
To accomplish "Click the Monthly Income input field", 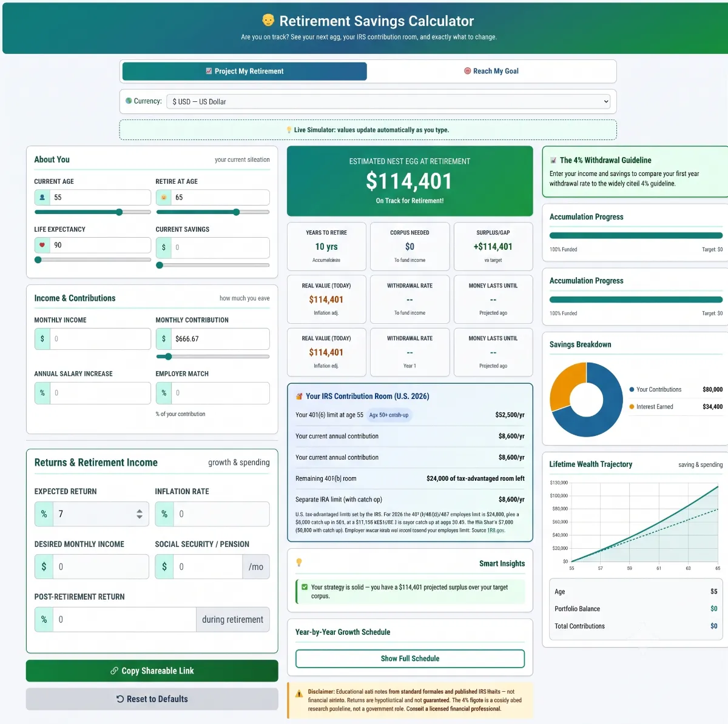I will [x=99, y=338].
